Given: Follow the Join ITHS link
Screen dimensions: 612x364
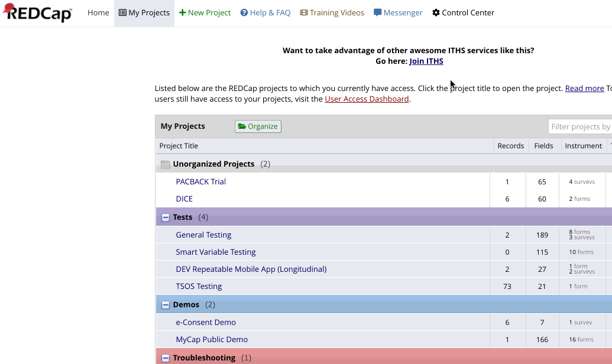Looking at the screenshot, I should click(426, 61).
